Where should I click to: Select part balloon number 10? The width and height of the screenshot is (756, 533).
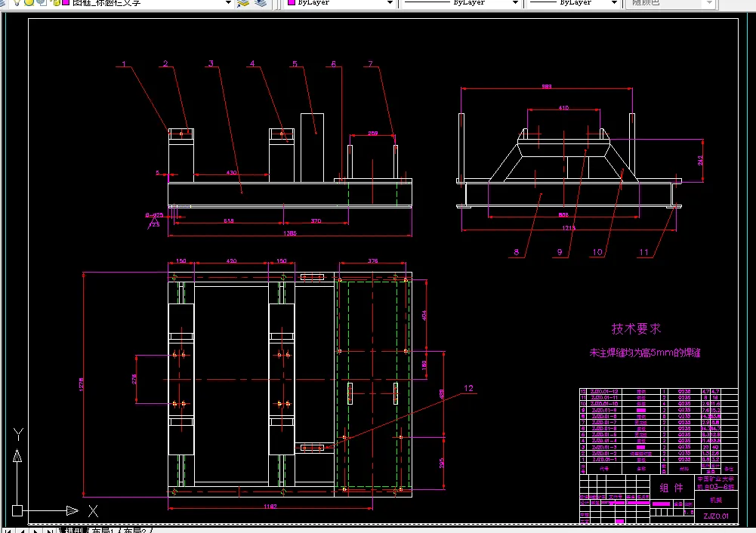pyautogui.click(x=597, y=251)
